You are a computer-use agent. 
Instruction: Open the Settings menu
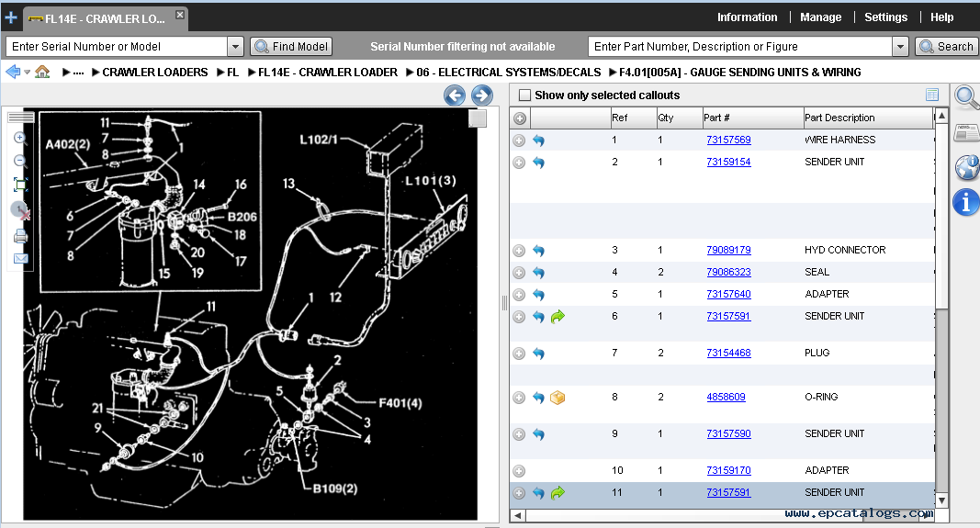click(885, 17)
